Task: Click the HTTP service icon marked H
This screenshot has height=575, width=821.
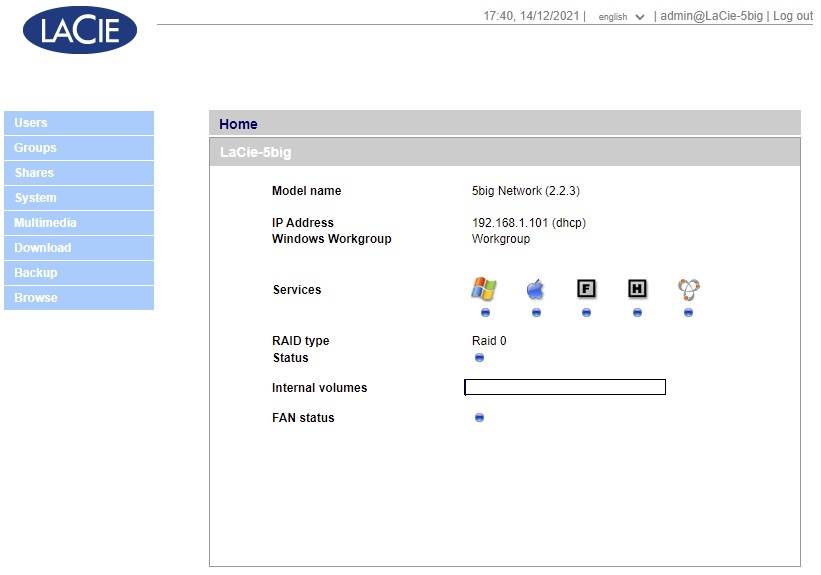Action: pos(637,289)
